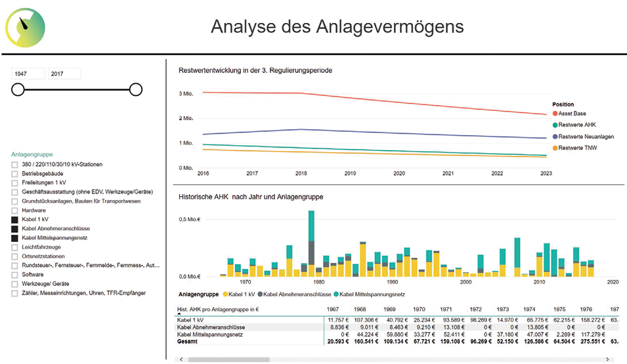Click the green Restwerte AHK legend marker
The image size is (627, 364).
555,125
